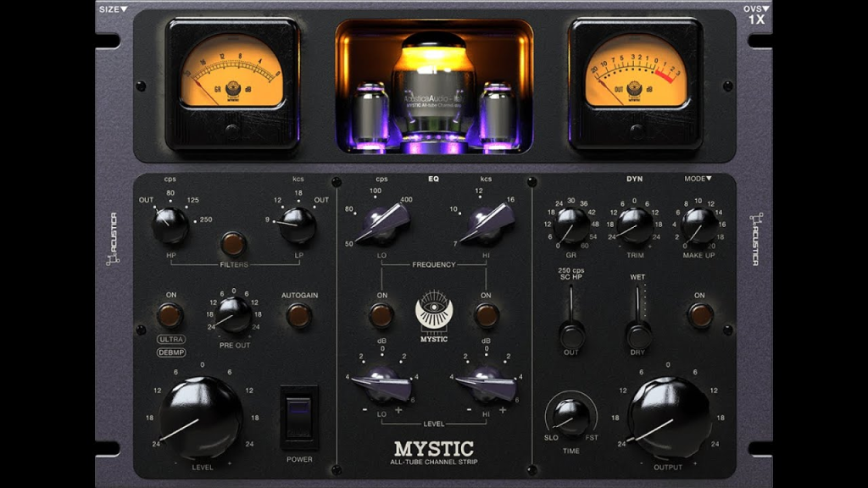Enable the ULTRA mode button
Screen dimensions: 868x488
point(171,339)
